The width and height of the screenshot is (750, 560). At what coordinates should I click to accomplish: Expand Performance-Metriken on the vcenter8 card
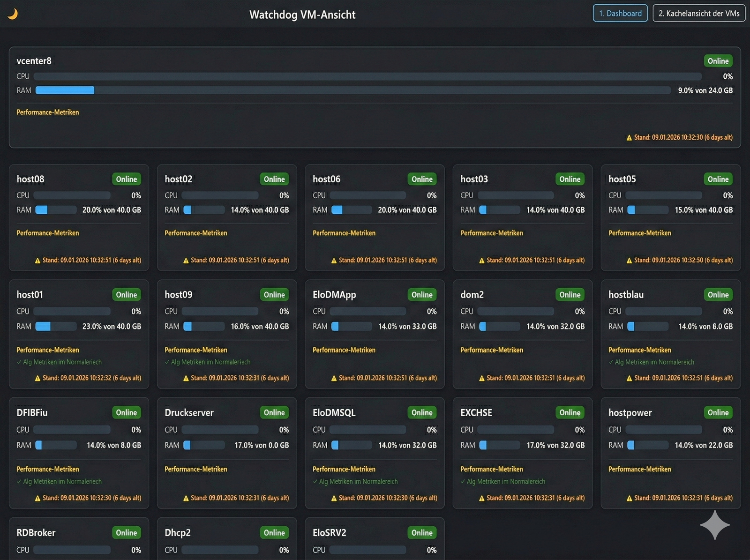[x=48, y=112]
